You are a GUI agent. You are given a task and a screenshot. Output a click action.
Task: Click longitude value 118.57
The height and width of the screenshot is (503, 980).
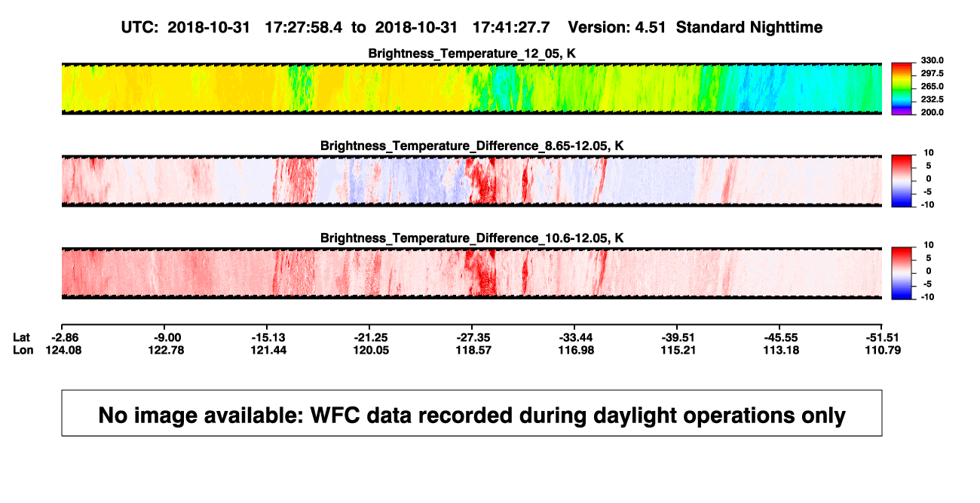(x=473, y=350)
